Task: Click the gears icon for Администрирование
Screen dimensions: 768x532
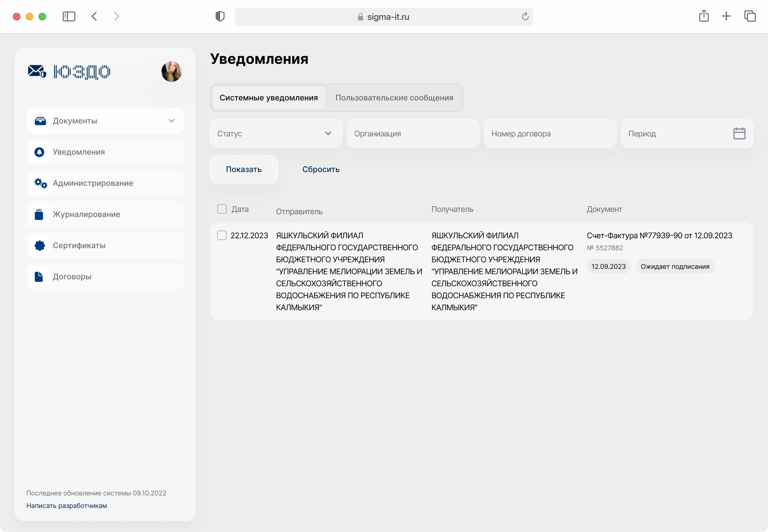Action: (x=40, y=183)
